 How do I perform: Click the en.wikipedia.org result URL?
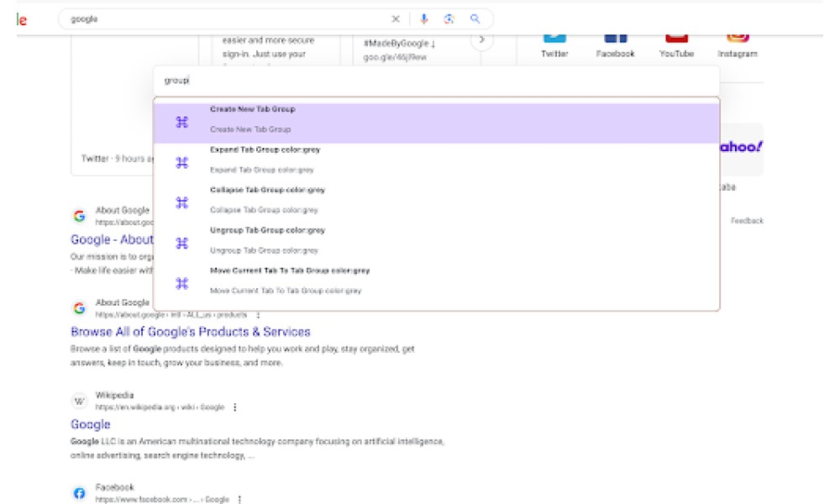[160, 407]
